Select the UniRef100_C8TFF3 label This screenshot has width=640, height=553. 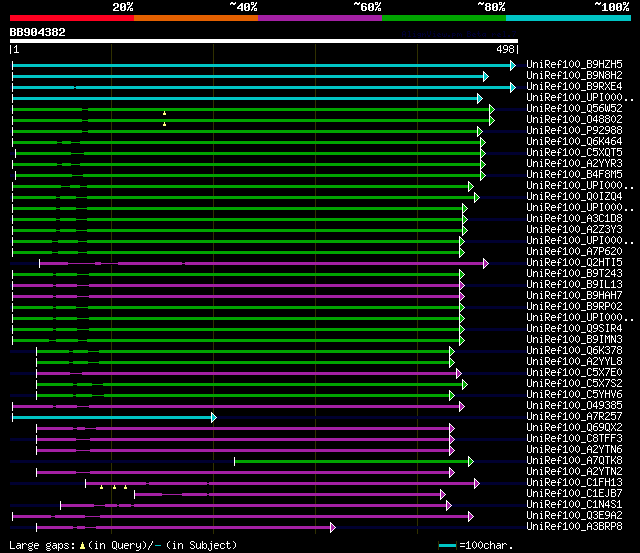point(574,439)
